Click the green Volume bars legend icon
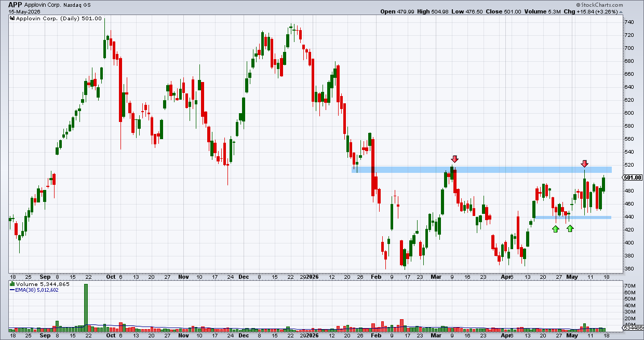The width and height of the screenshot is (644, 340). (x=12, y=284)
